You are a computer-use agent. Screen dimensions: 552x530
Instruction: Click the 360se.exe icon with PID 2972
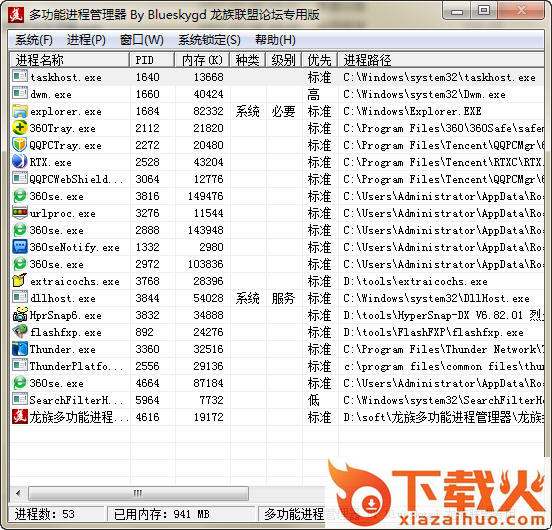pyautogui.click(x=20, y=264)
